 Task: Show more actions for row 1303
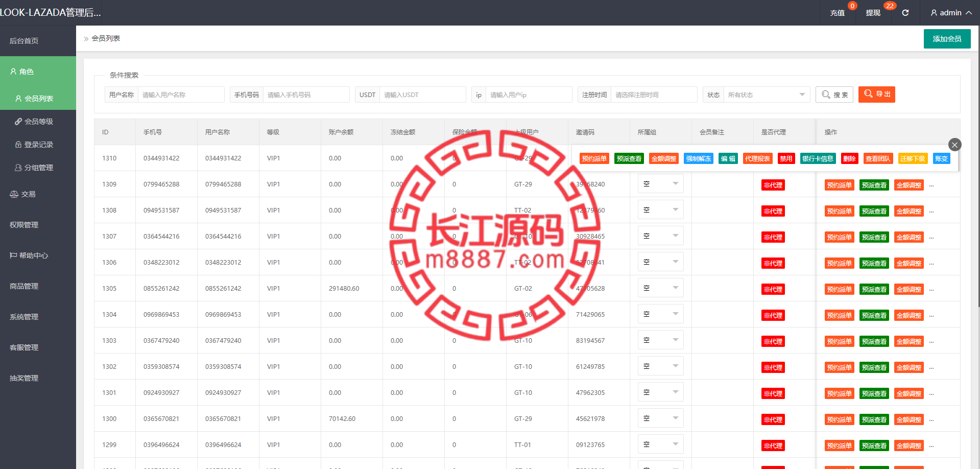(x=931, y=342)
